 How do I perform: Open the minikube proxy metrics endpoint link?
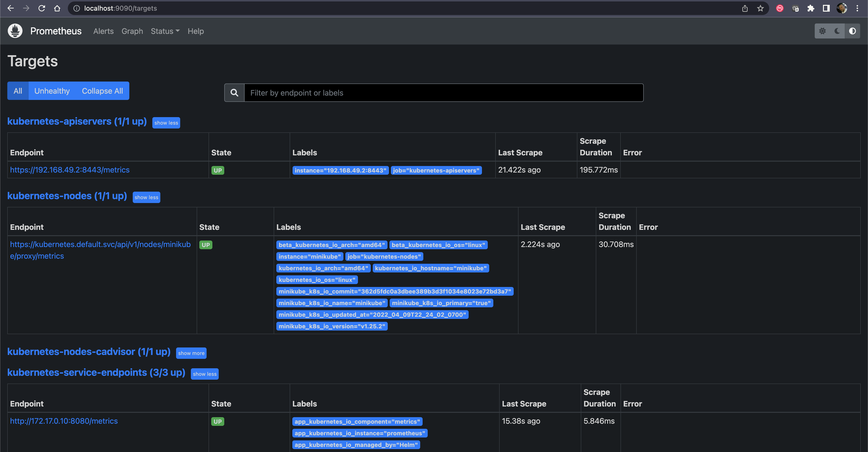tap(101, 250)
